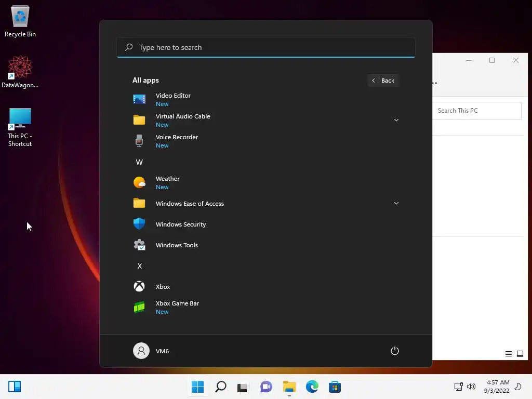
Task: Open the Power options button
Action: click(395, 351)
